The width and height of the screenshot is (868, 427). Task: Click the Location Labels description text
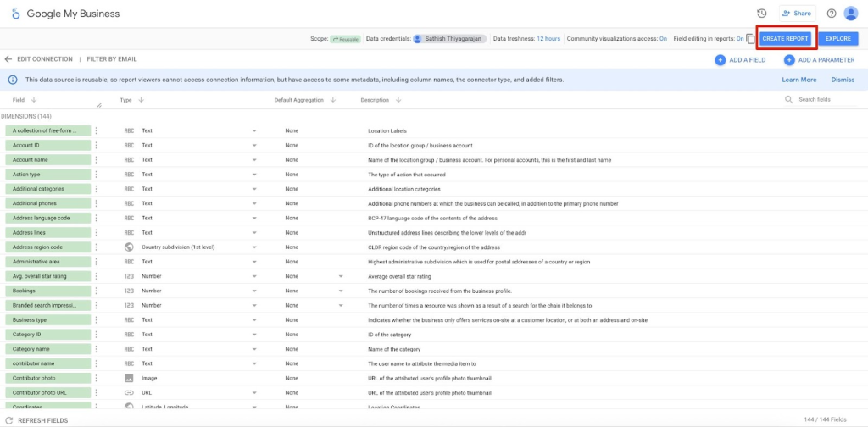tap(387, 131)
